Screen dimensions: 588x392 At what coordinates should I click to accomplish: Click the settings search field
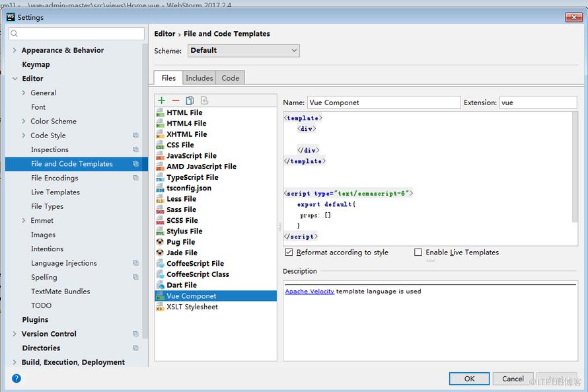coord(77,34)
